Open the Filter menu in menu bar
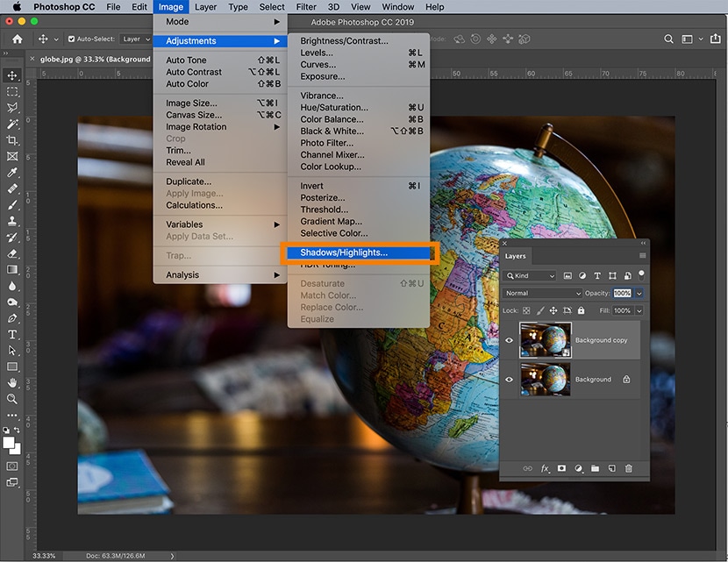 click(306, 7)
